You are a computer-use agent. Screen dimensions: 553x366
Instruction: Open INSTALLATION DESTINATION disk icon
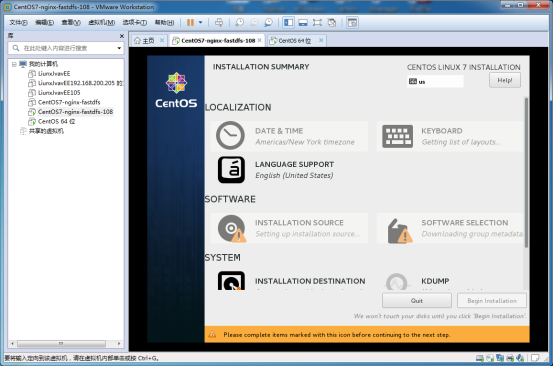231,281
